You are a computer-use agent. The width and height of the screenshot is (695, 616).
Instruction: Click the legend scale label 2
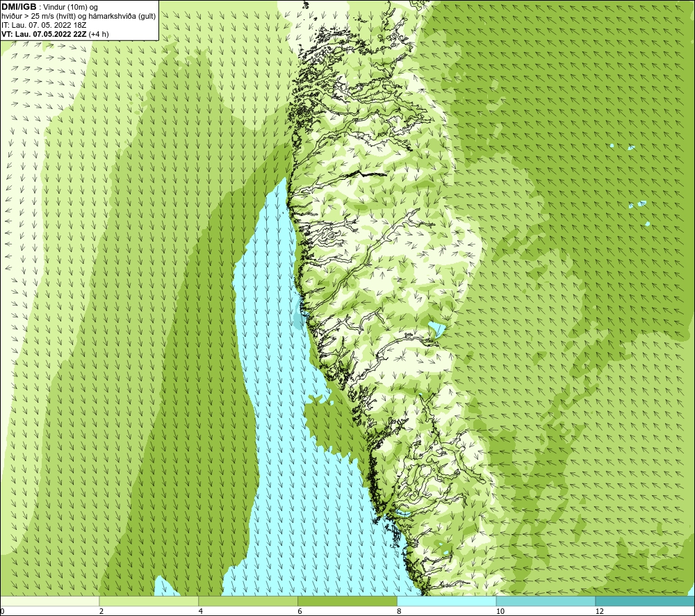[101, 611]
